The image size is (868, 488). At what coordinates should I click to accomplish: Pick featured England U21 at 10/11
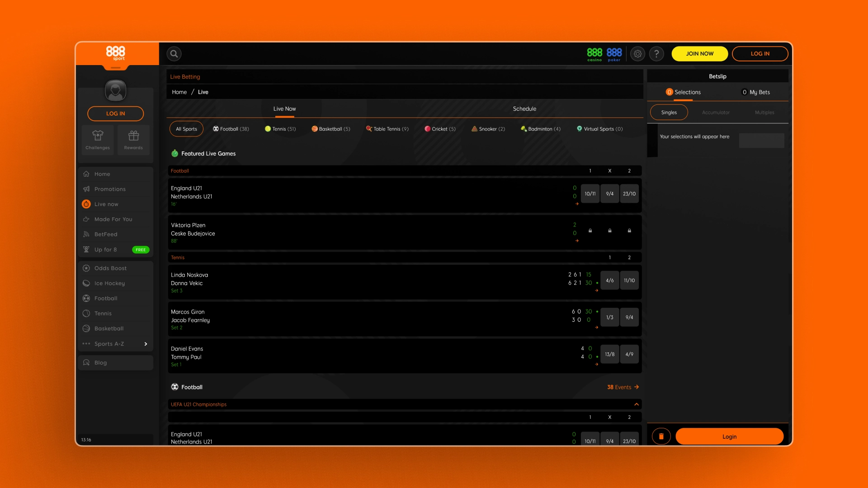pos(590,194)
